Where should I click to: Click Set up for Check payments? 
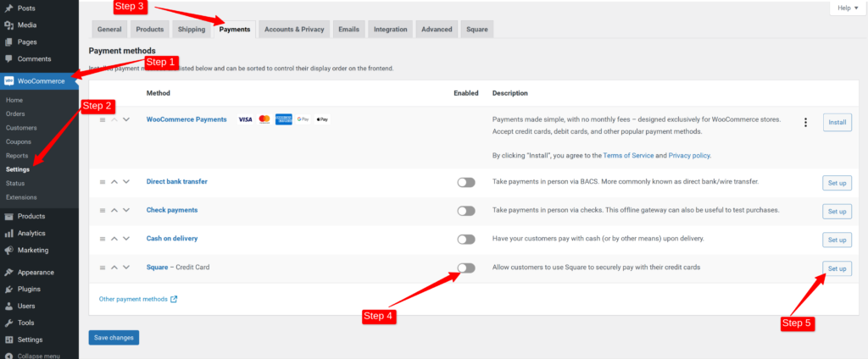pos(837,212)
